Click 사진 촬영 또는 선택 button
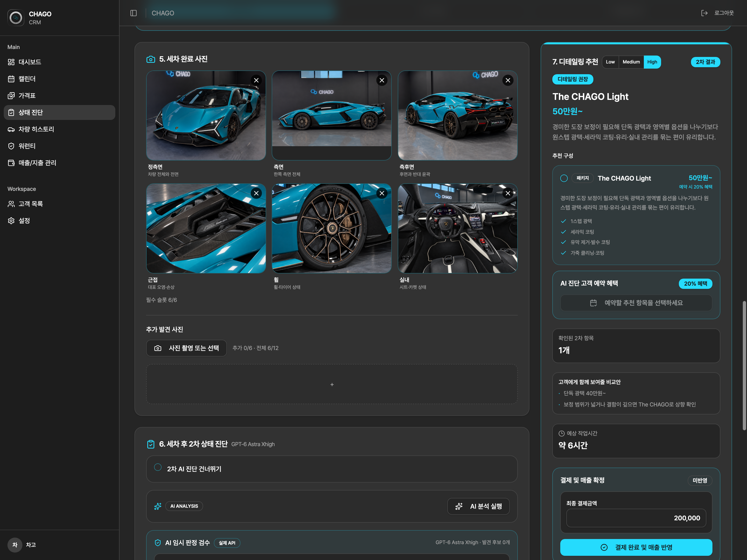The image size is (747, 560). (187, 348)
